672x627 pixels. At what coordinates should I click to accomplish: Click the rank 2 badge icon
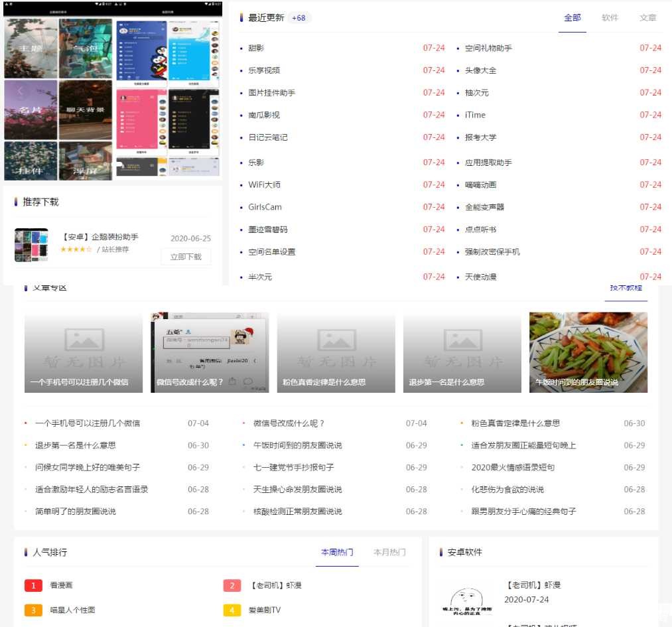(232, 585)
